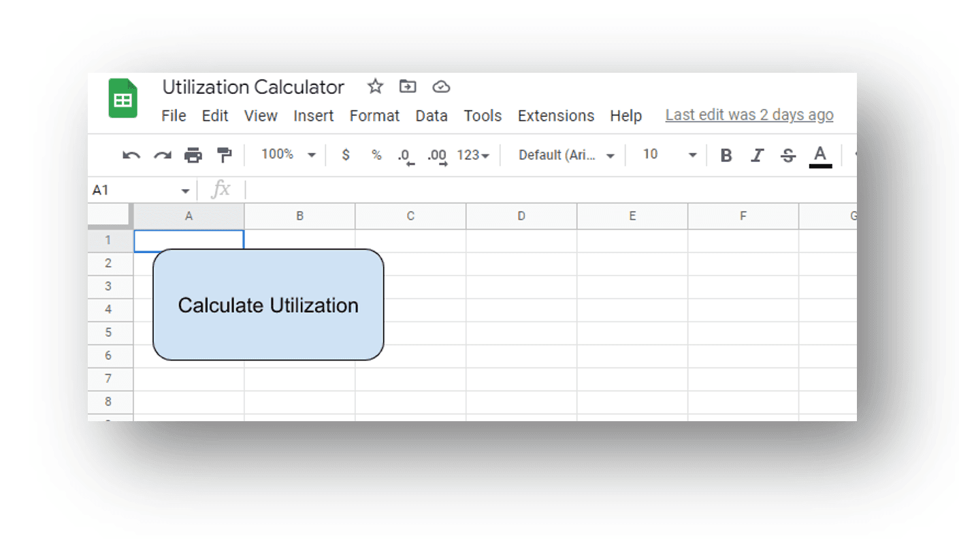Click the Move to folder icon

coord(408,86)
